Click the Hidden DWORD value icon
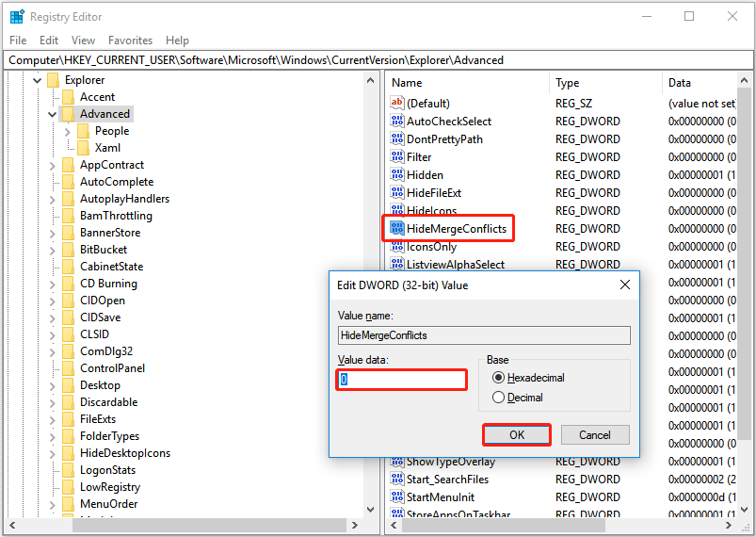The width and height of the screenshot is (756, 537). [396, 175]
